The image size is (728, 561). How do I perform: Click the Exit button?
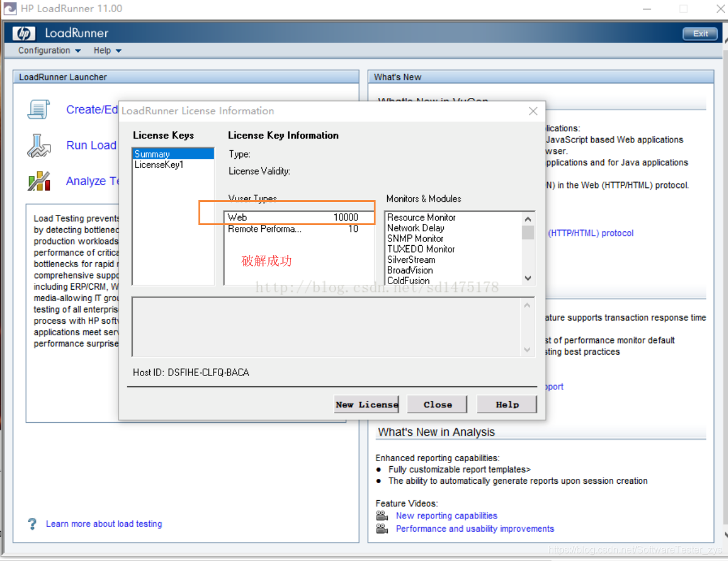pos(699,33)
